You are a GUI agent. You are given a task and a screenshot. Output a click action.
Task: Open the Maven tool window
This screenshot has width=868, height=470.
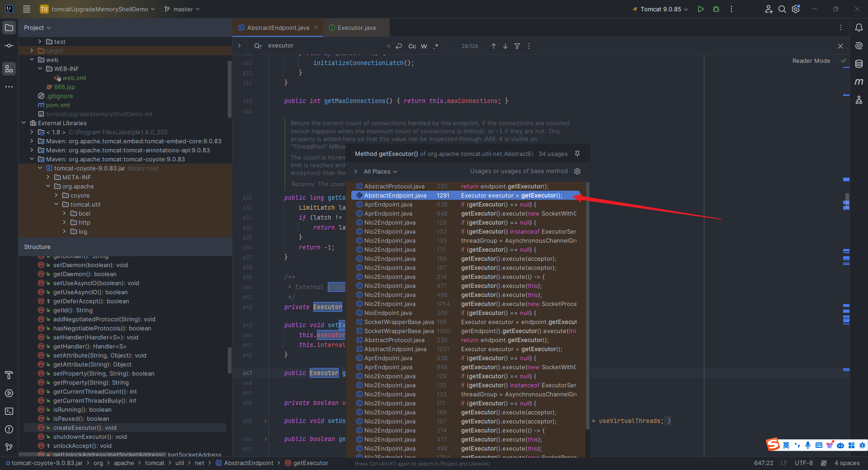point(859,82)
